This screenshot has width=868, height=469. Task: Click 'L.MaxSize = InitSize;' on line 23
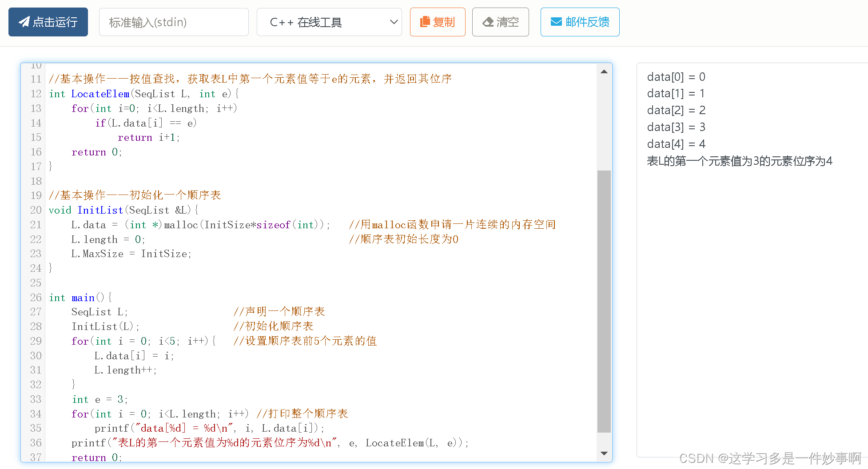[131, 254]
